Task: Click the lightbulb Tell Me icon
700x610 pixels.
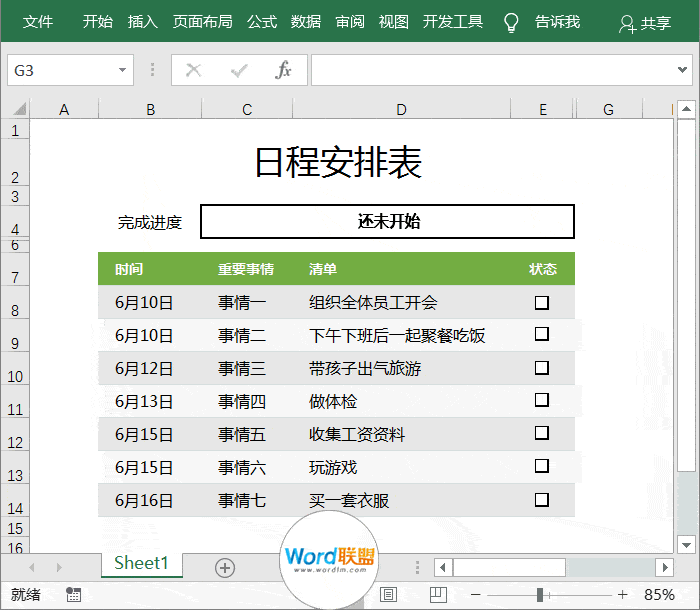Action: (x=511, y=22)
